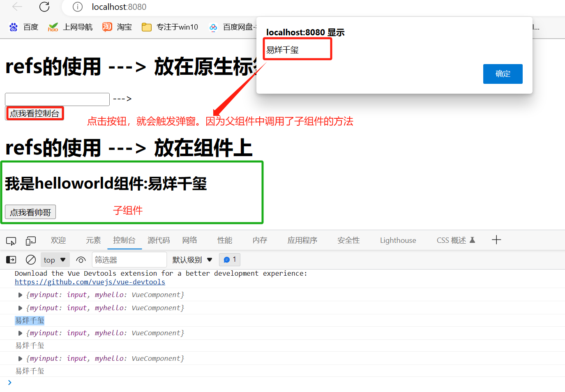Click the localhost:8080 address bar text
Screen dimensions: 565x392
(119, 7)
